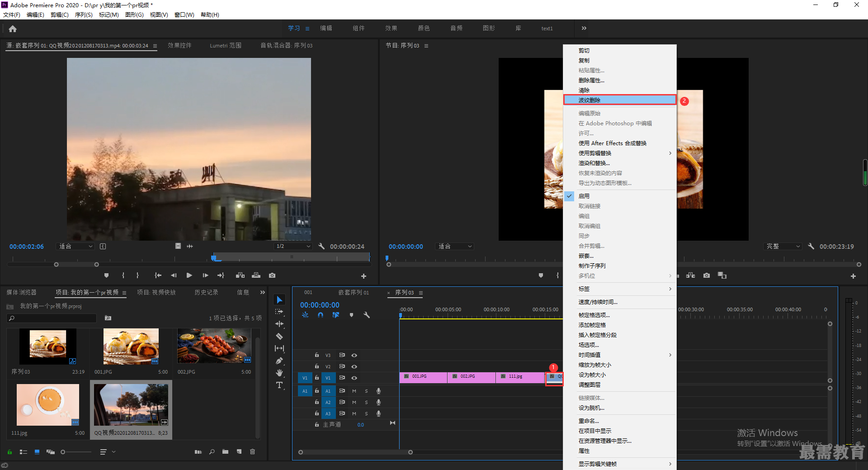The width and height of the screenshot is (868, 470).
Task: Switch to the 嵌套序列 01 timeline tab
Action: (x=354, y=292)
